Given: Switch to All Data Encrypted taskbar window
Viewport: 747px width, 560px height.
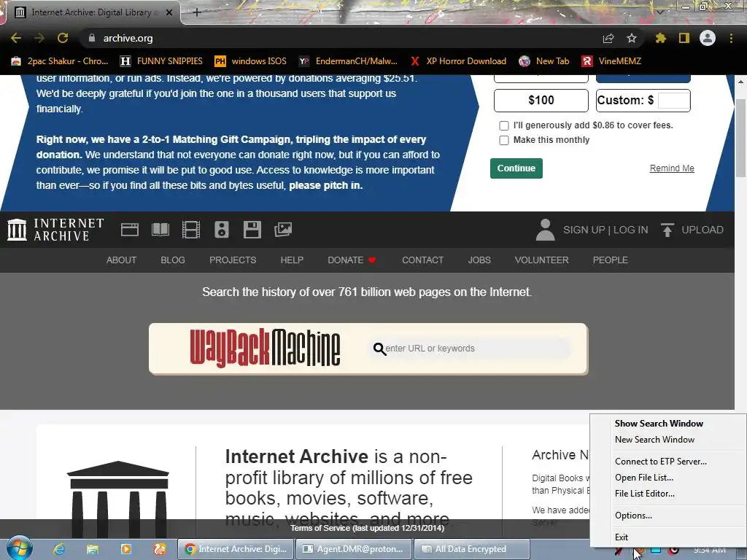Looking at the screenshot, I should 472,549.
